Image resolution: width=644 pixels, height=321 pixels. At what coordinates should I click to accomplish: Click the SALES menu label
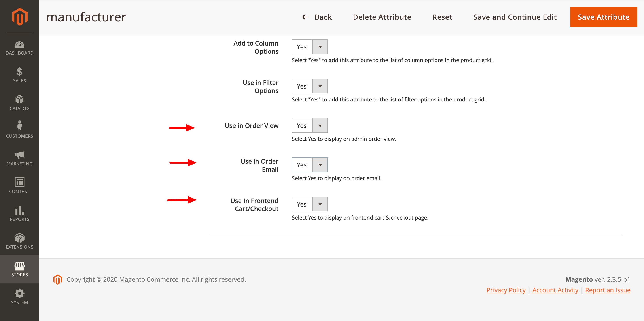tap(19, 81)
